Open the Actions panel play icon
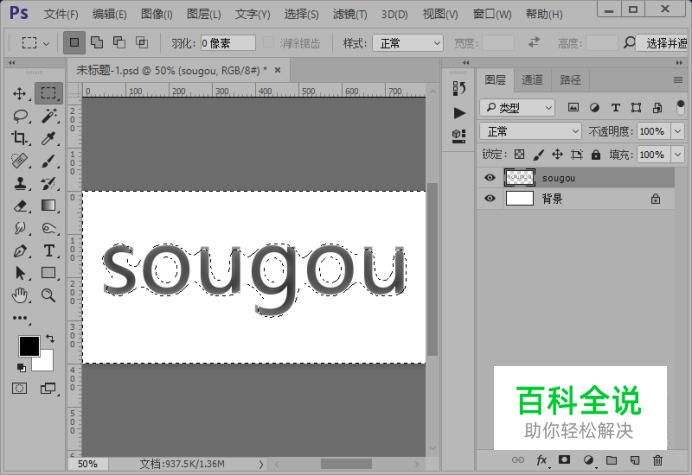The width and height of the screenshot is (692, 475). [459, 113]
